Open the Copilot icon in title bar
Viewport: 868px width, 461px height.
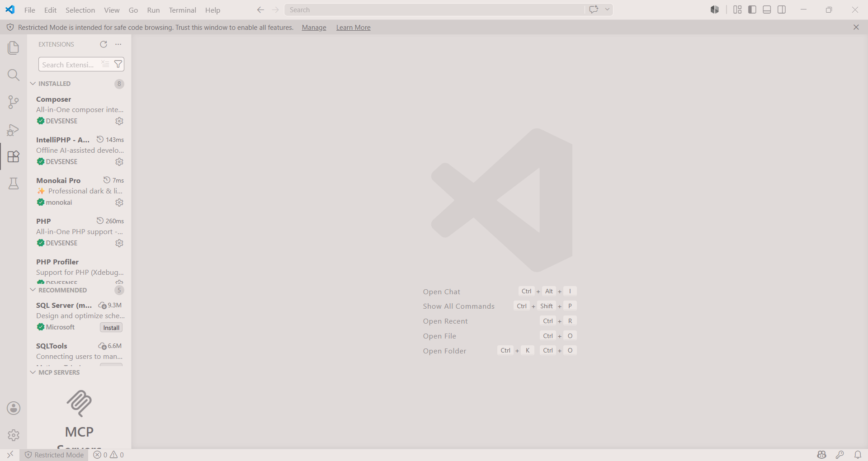click(x=715, y=9)
